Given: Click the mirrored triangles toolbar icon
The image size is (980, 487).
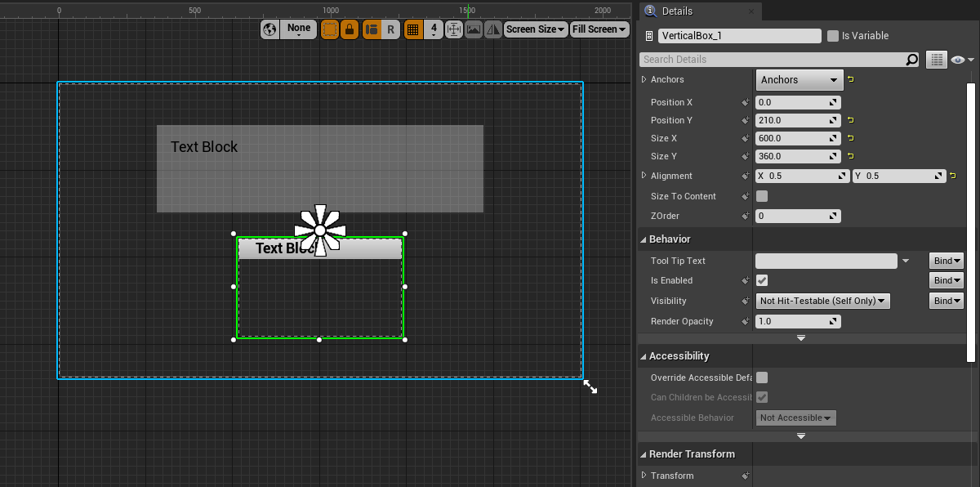Looking at the screenshot, I should (x=493, y=29).
